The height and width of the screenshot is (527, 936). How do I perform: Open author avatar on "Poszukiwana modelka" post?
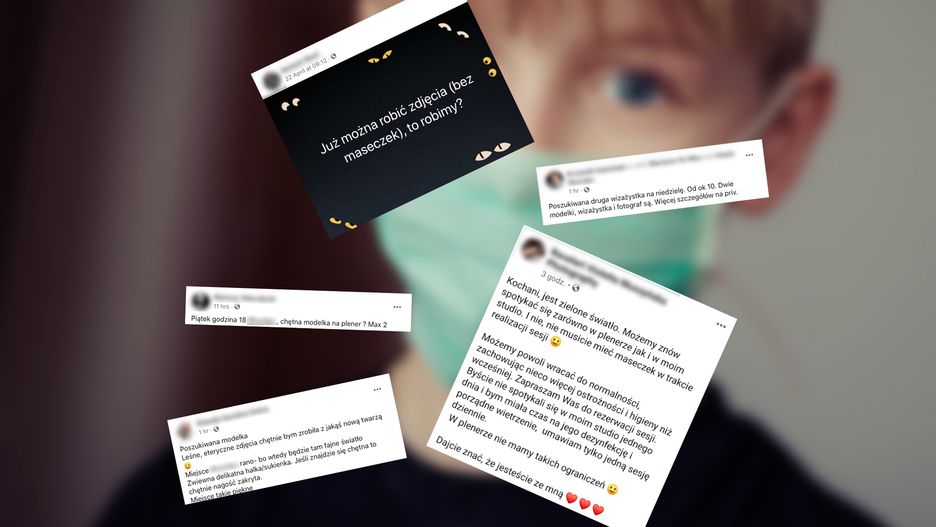click(x=184, y=429)
